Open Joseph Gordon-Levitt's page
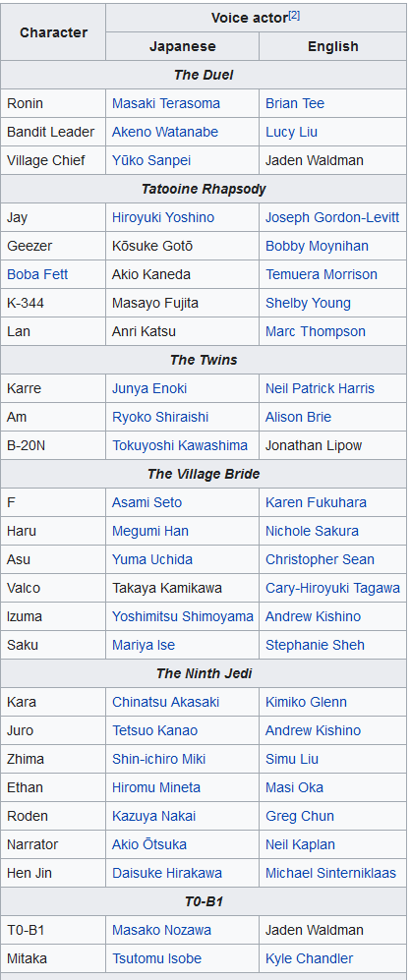The width and height of the screenshot is (411, 980). pos(332,217)
